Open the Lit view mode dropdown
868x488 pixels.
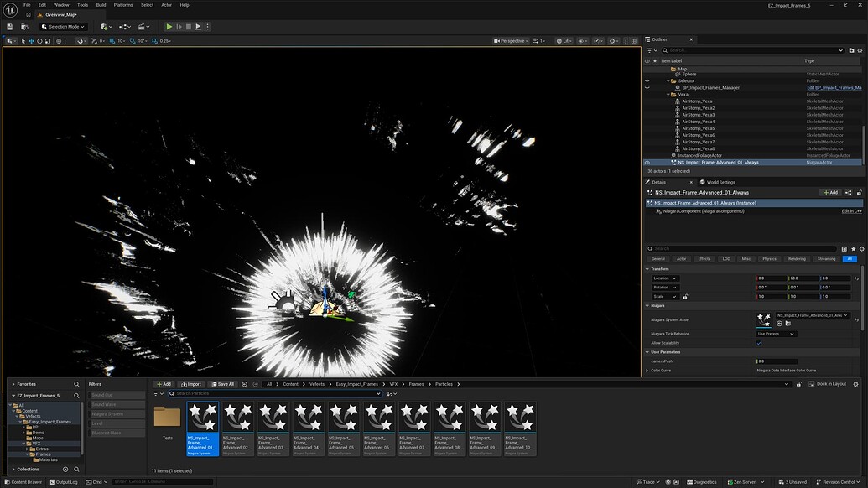564,41
